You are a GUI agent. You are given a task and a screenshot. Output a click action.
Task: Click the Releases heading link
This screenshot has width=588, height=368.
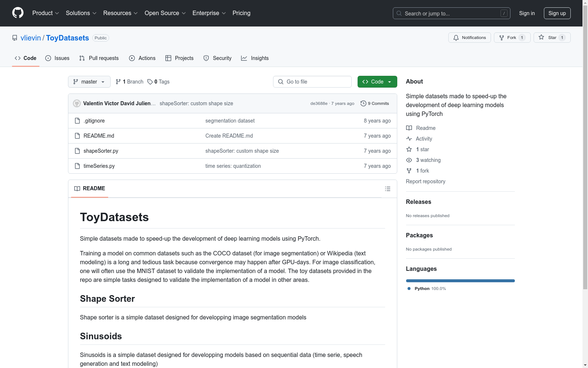coord(419,202)
